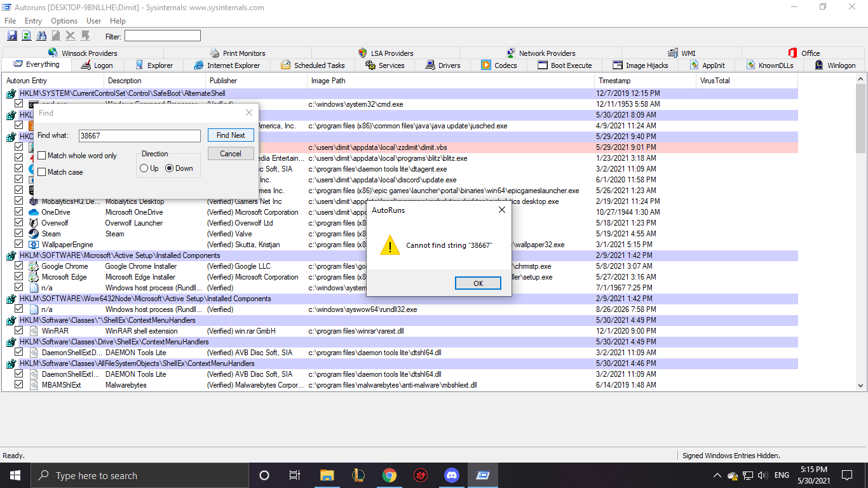Click the Delete X toolbar icon

[71, 36]
